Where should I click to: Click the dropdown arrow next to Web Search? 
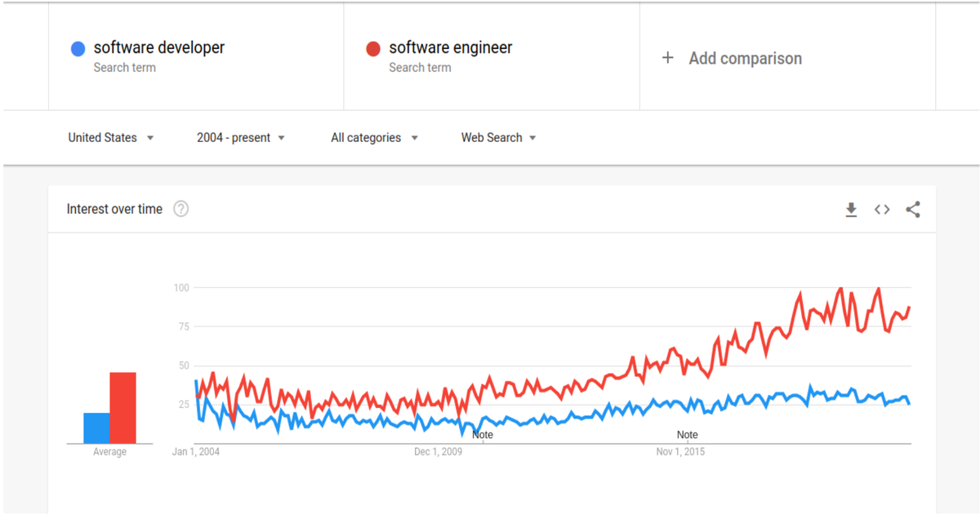pos(532,138)
